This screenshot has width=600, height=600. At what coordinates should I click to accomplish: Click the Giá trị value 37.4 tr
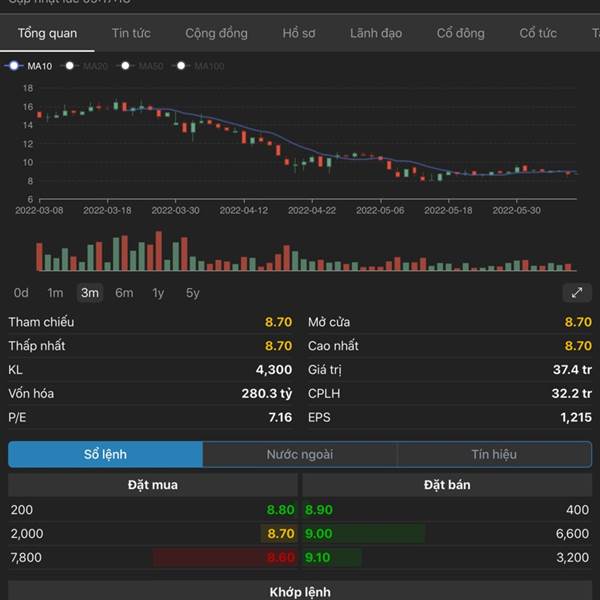[x=572, y=370]
